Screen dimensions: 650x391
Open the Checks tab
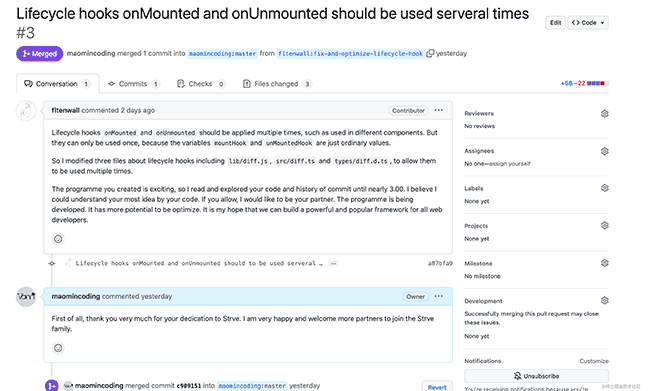pos(201,84)
